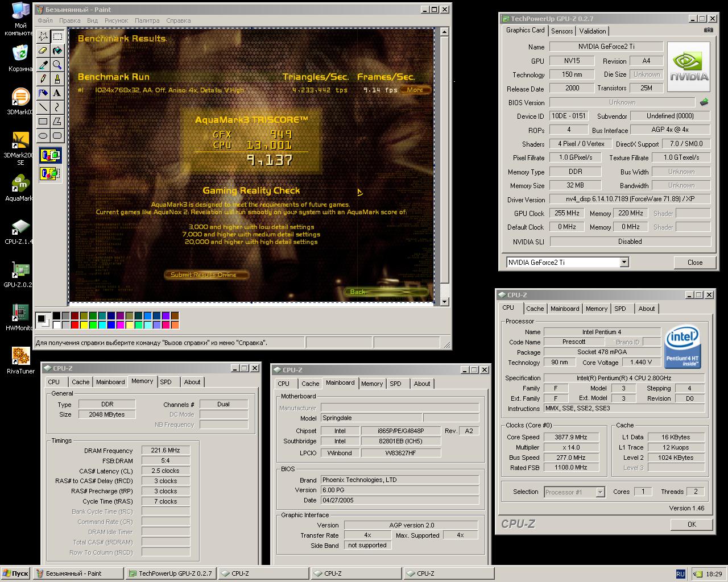Image resolution: width=728 pixels, height=582 pixels.
Task: Open the Файл menu in Paint
Action: 45,20
